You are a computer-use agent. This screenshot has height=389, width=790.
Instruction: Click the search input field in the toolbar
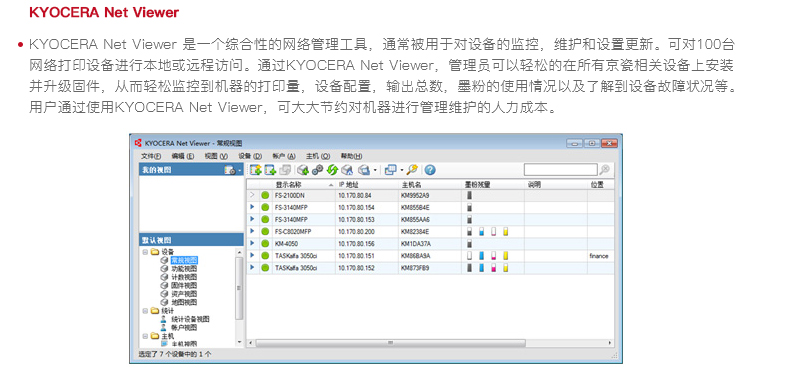click(560, 170)
